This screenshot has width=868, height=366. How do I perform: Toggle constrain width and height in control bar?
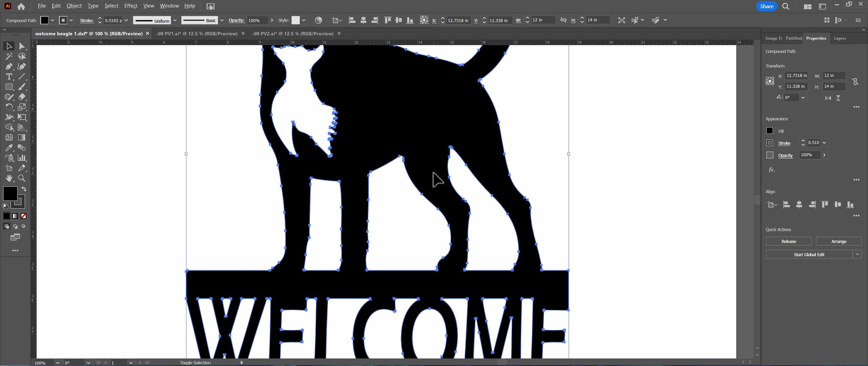pyautogui.click(x=564, y=20)
